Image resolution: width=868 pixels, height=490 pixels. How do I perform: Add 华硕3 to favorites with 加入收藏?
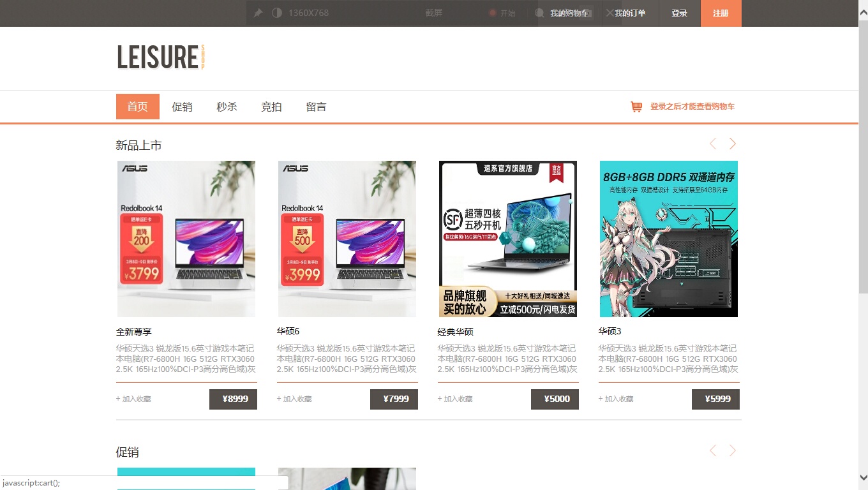(x=616, y=399)
